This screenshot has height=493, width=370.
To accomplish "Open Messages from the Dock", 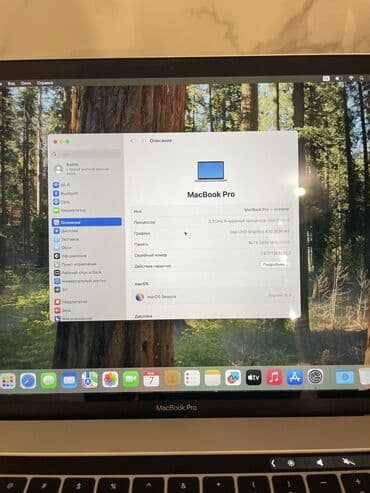I will pos(49,380).
